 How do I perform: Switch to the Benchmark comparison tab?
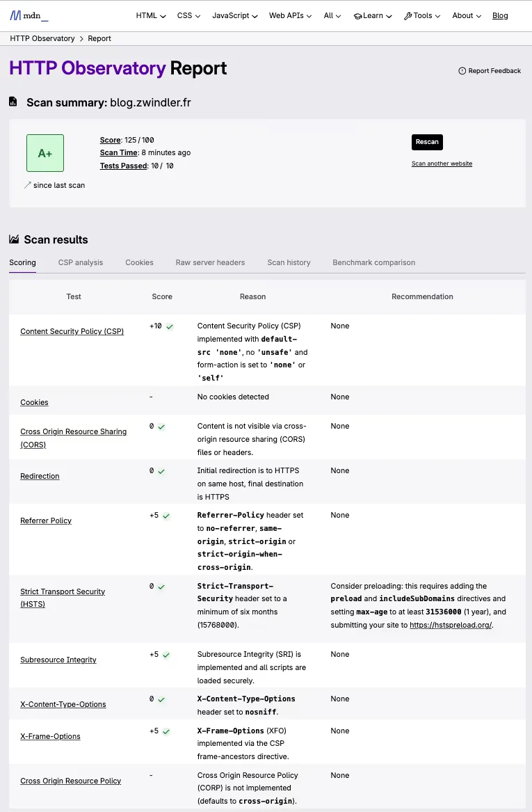(x=373, y=262)
